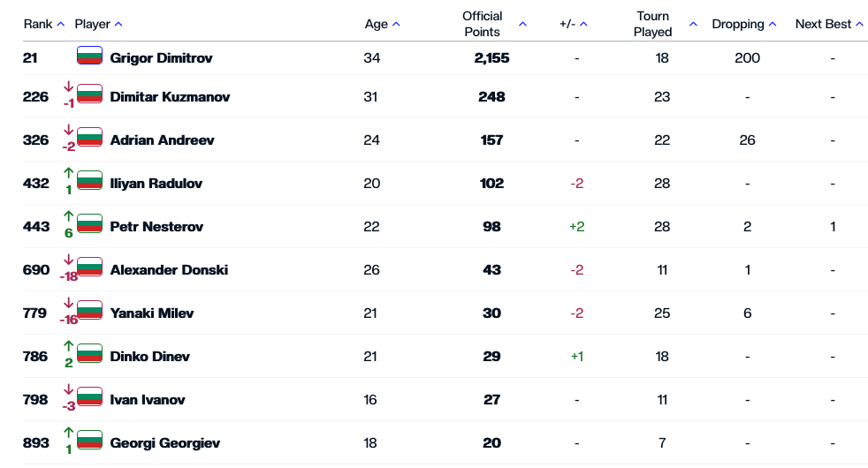Image resolution: width=868 pixels, height=468 pixels.
Task: Click the flag icon beside Ivan Ivanov
Action: coord(89,396)
